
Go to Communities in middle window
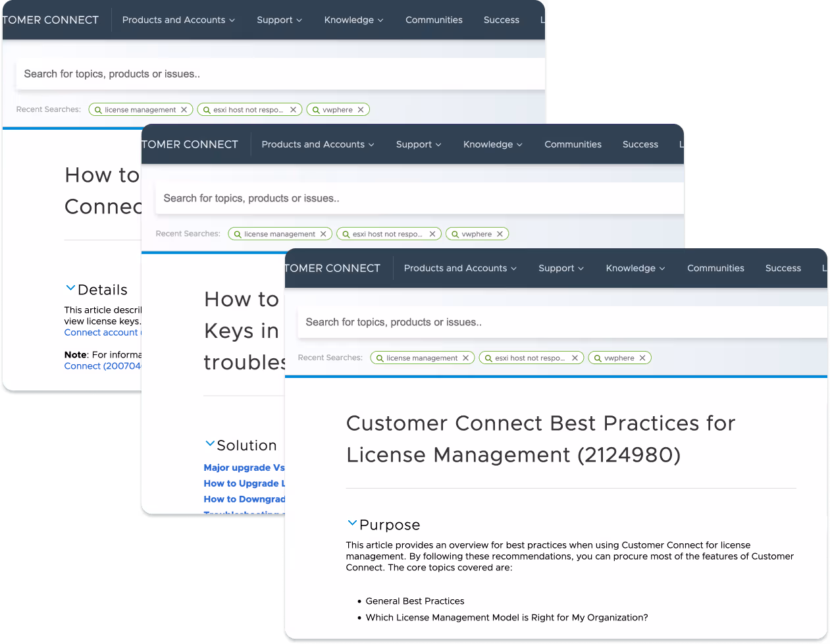(573, 144)
